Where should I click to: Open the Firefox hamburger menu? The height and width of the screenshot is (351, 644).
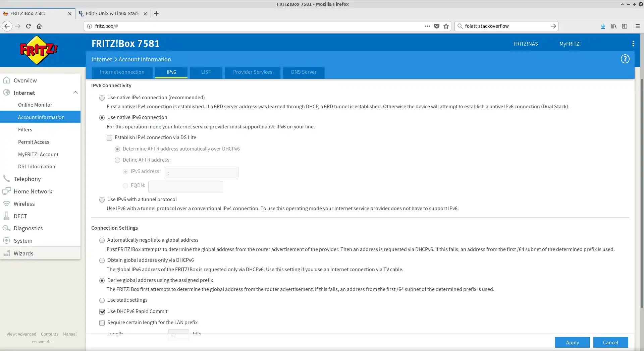tap(638, 26)
